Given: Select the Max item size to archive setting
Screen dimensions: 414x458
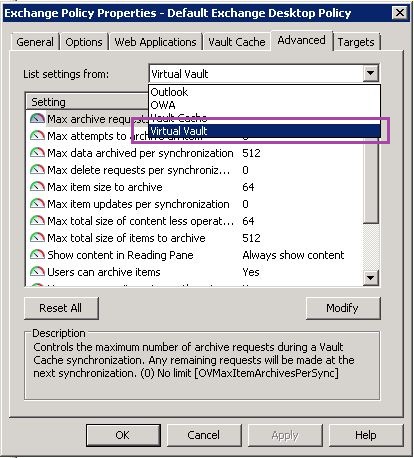Looking at the screenshot, I should tap(105, 187).
